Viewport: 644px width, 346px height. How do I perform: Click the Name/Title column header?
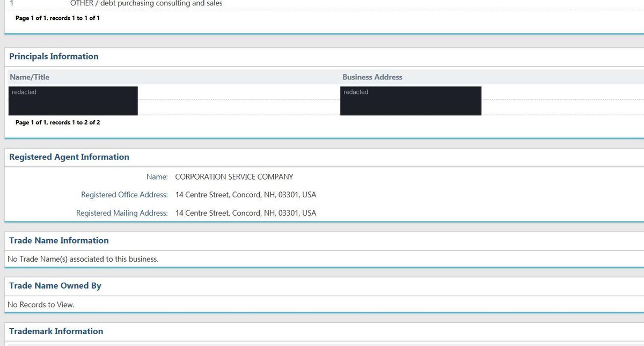click(x=30, y=77)
